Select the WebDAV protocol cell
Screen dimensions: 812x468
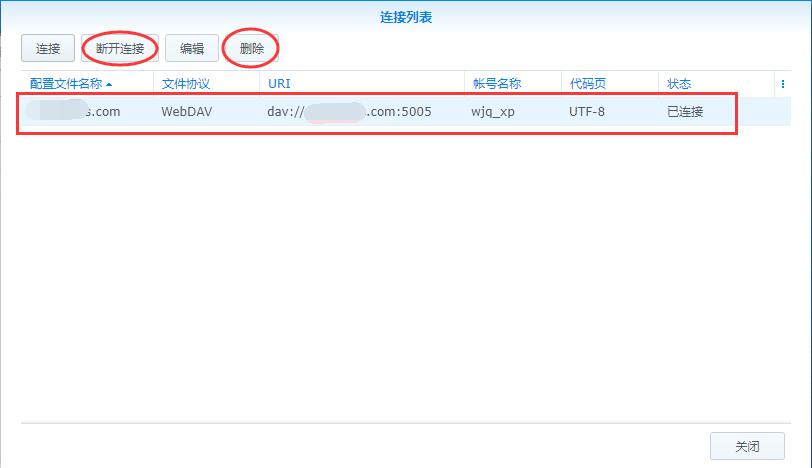coord(186,111)
